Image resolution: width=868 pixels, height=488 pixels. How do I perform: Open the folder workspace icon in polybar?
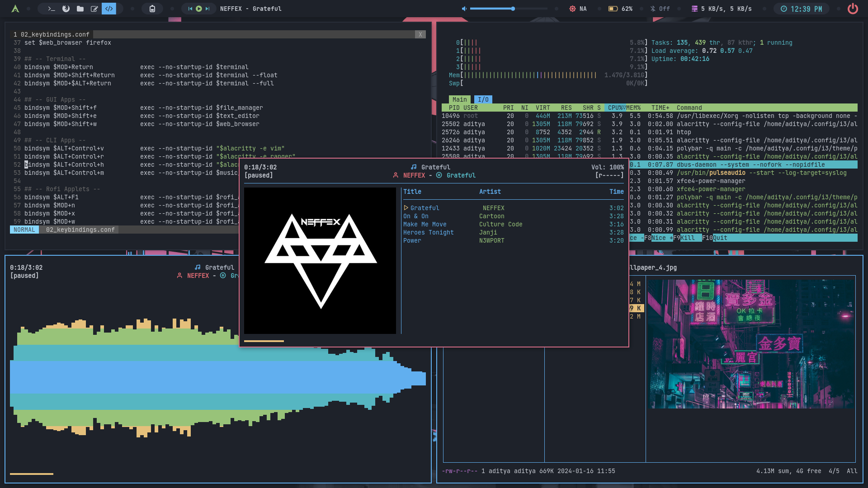(x=80, y=9)
